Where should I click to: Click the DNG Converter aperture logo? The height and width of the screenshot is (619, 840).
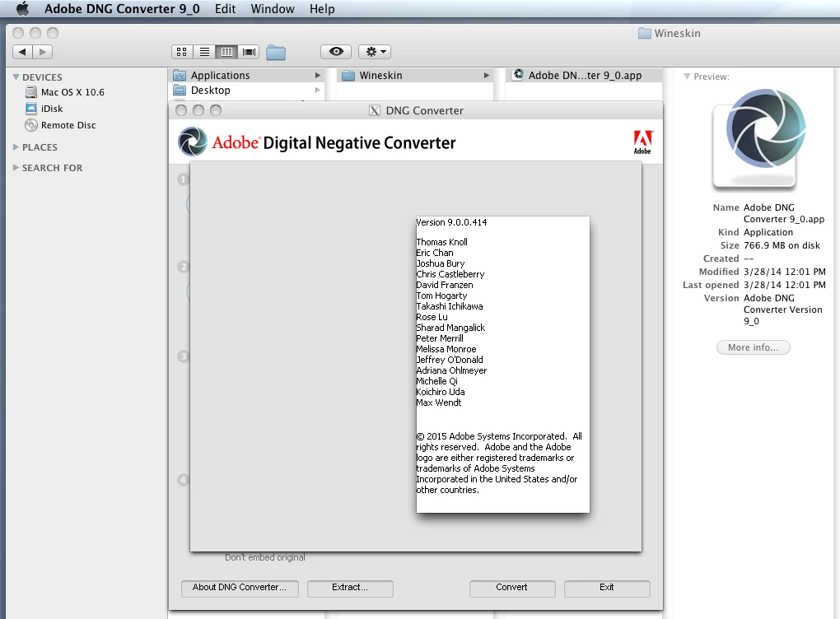(193, 142)
